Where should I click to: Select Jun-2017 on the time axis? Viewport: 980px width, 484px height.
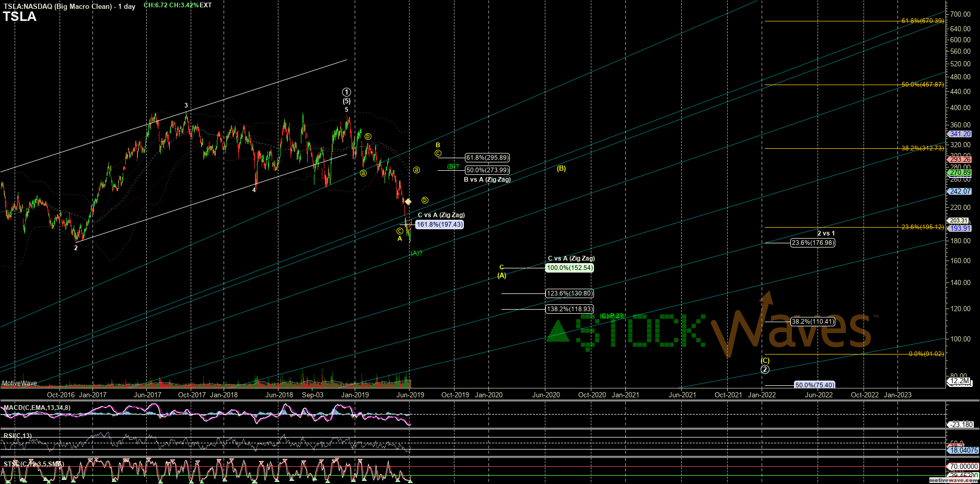click(x=147, y=395)
